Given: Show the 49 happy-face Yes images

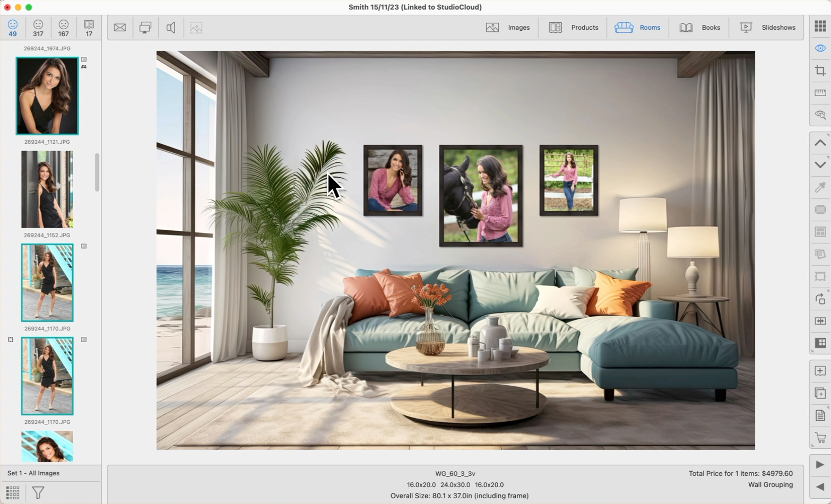Looking at the screenshot, I should coord(13,28).
